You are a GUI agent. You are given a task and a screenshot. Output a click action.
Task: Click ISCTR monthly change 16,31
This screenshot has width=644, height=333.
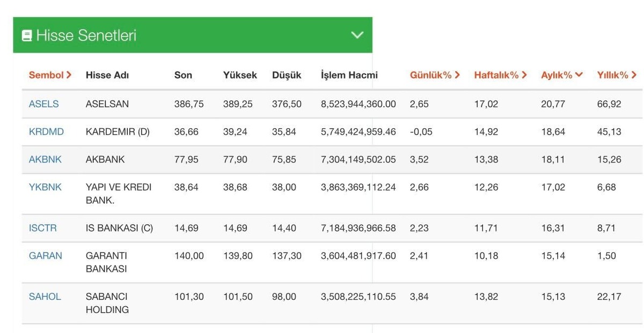coord(553,228)
